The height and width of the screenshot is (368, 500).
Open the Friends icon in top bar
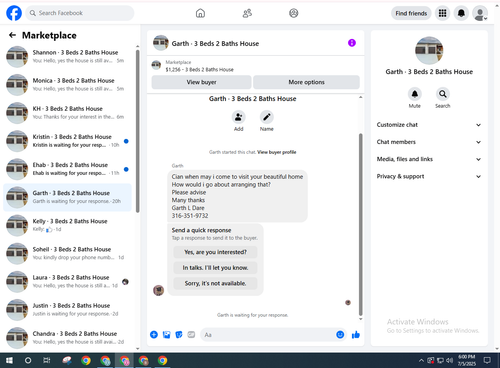point(247,13)
